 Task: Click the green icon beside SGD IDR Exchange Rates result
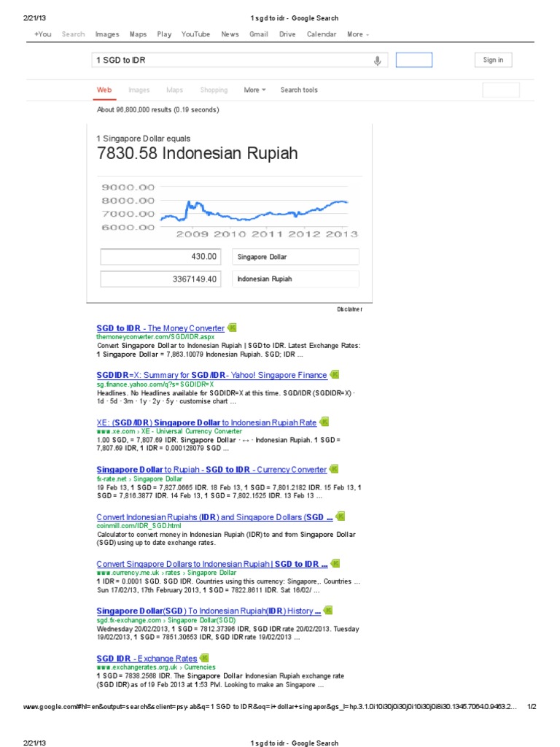coord(204,658)
